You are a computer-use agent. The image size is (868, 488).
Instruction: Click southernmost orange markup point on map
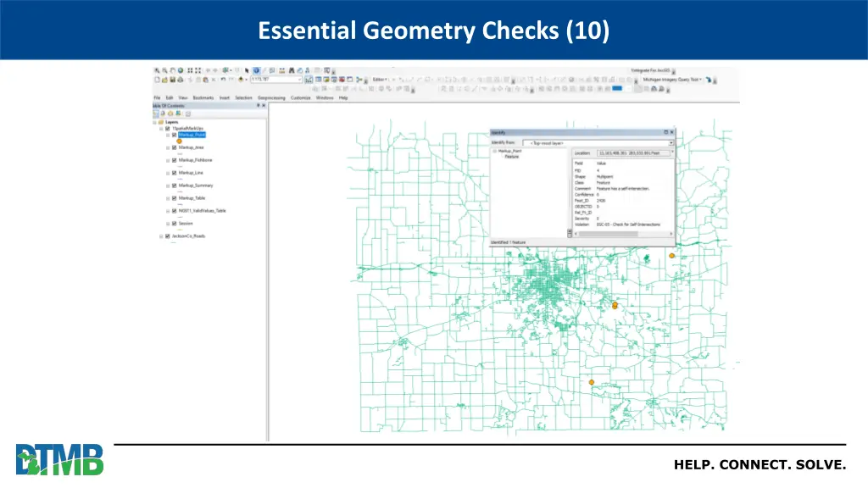tap(591, 382)
